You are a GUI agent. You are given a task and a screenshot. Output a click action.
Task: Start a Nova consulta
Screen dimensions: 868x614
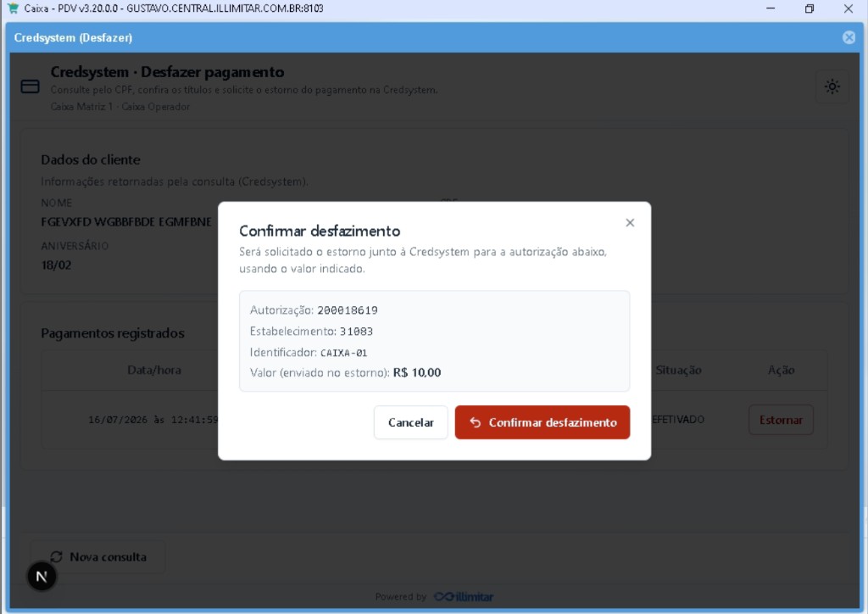coord(98,557)
